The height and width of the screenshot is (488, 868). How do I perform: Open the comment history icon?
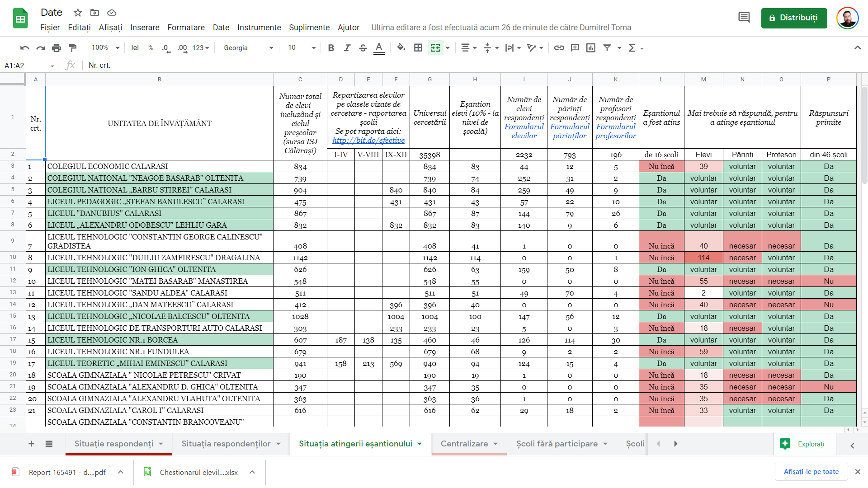(744, 18)
